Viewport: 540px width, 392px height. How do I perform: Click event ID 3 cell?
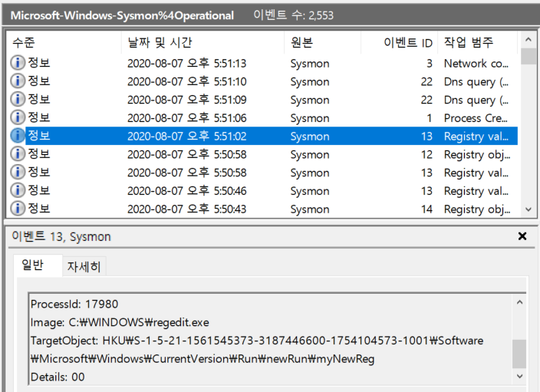pyautogui.click(x=429, y=64)
